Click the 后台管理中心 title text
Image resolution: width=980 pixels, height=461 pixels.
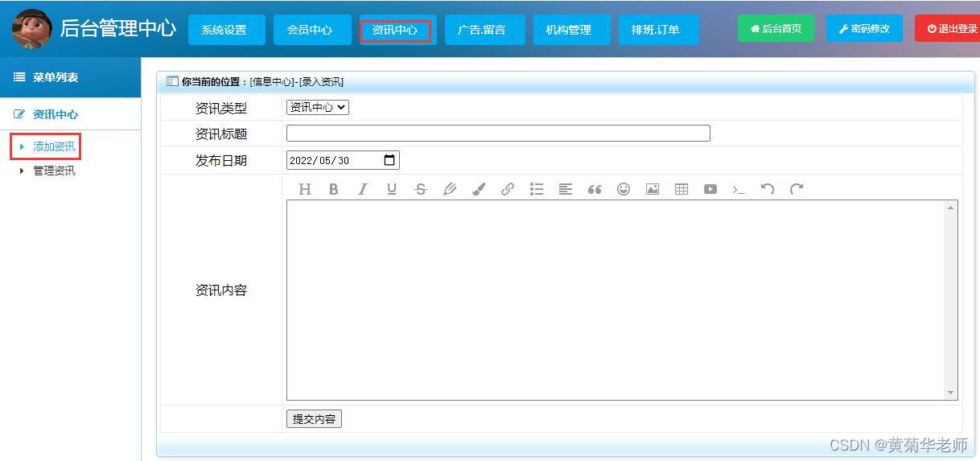point(118,29)
